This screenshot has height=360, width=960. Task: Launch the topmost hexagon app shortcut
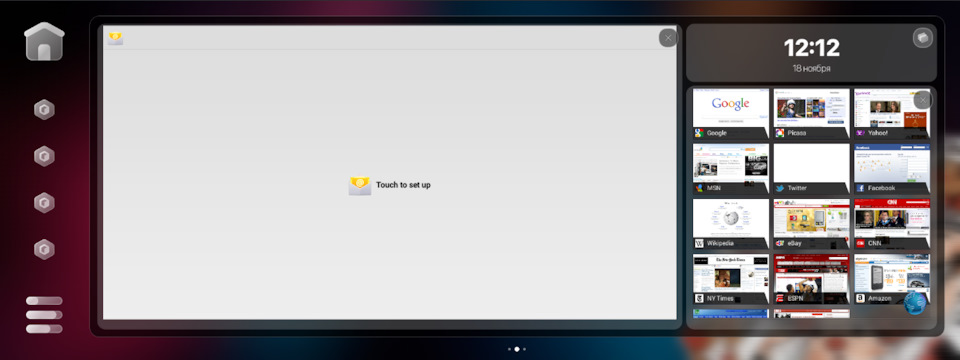pos(44,110)
